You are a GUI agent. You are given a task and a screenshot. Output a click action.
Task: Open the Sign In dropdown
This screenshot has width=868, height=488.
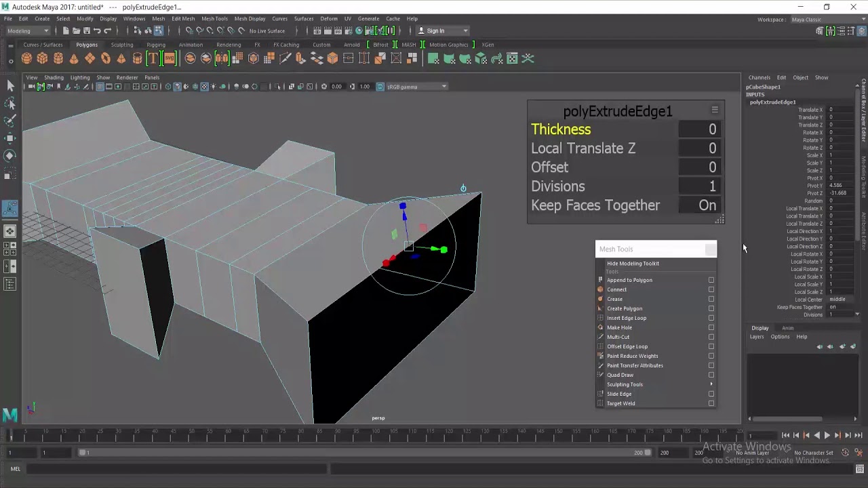point(443,30)
